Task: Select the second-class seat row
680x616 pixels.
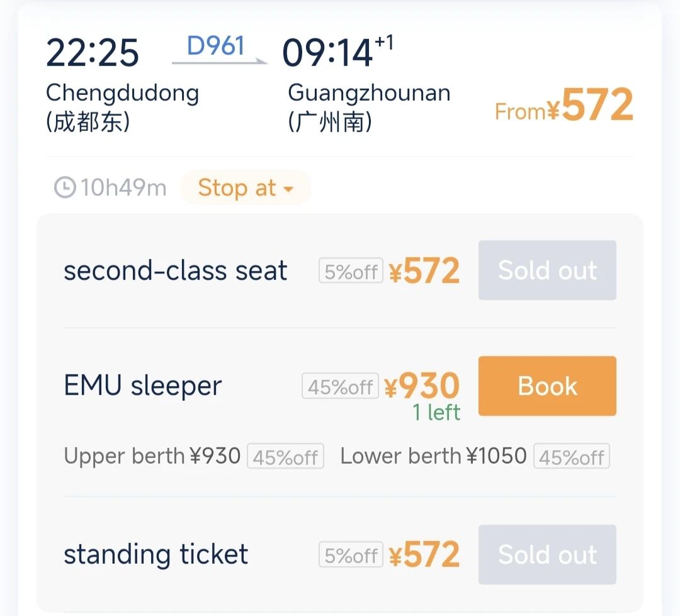Action: click(x=339, y=271)
